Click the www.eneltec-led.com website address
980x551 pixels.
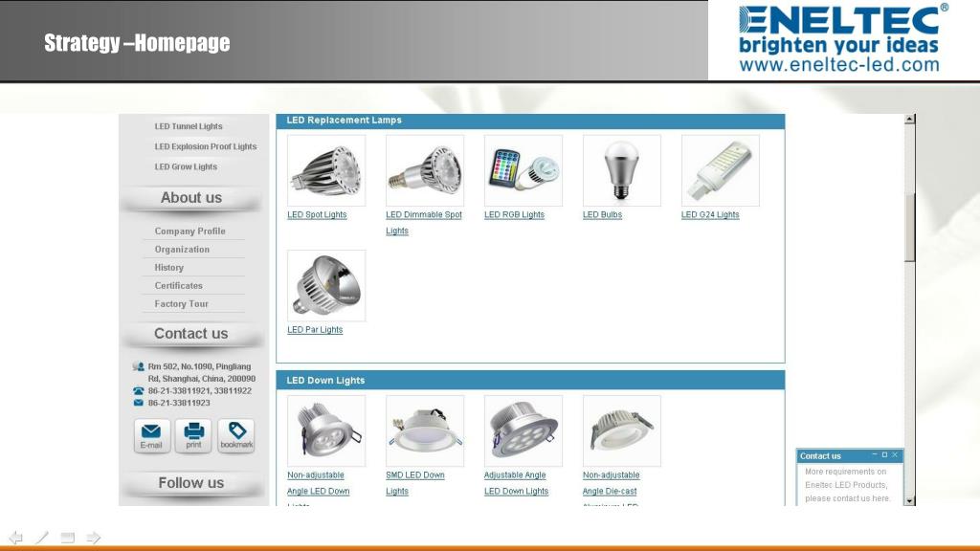[838, 65]
